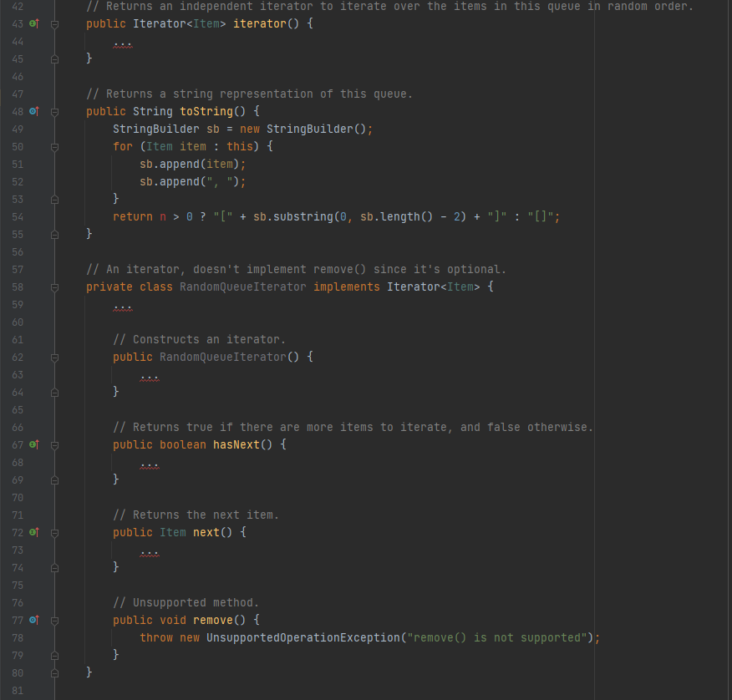This screenshot has height=700, width=732.
Task: Click the error-underlined '...' on line 59
Action: [123, 307]
